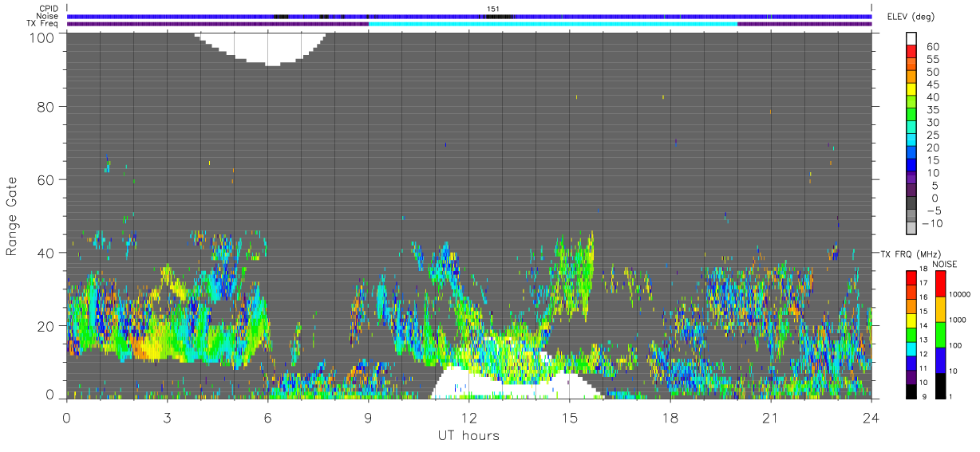The width and height of the screenshot is (980, 452).
Task: Click the 1 label on NOISE legend
Action: point(950,396)
